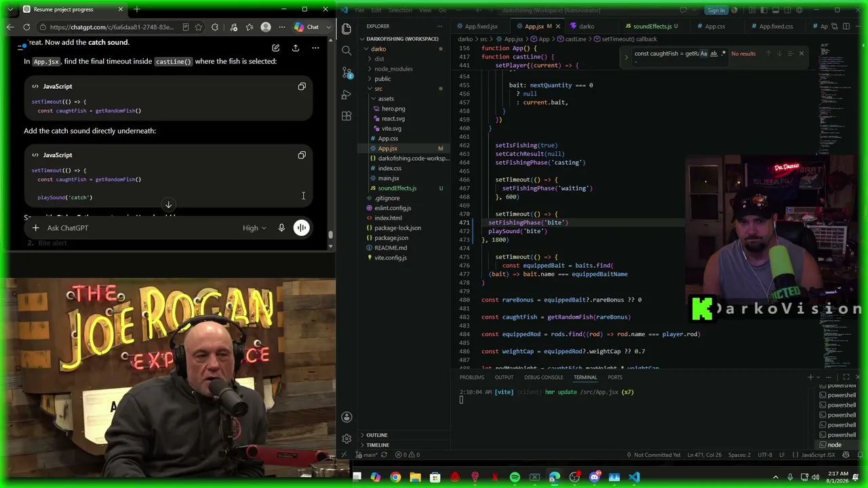Toggle Use Regular Expression in find widget
This screenshot has height=488, width=868.
click(x=723, y=54)
